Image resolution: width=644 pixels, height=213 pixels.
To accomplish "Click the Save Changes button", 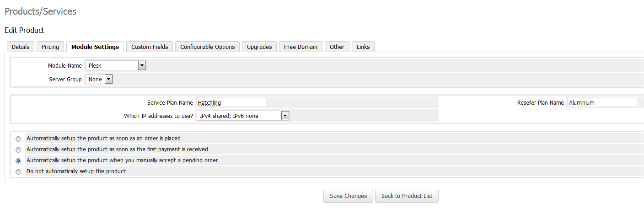I will click(349, 196).
